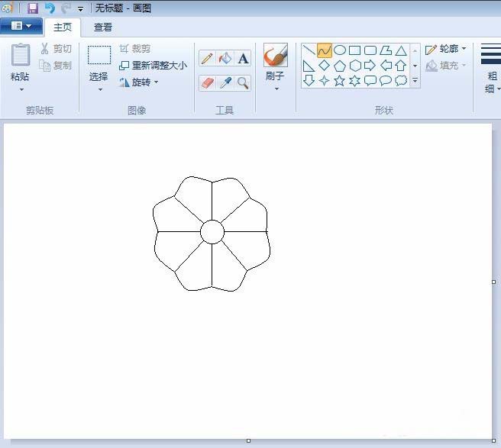Click the small center circle of the flower
This screenshot has width=501, height=448.
212,232
